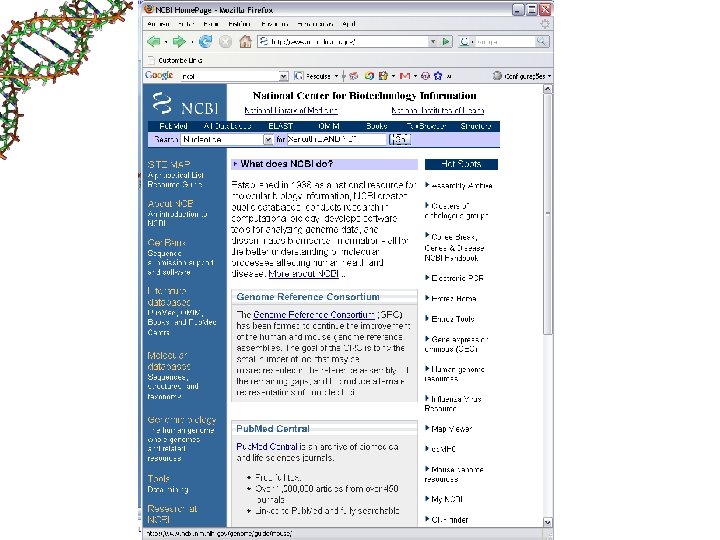Click the search magnifier icon in toolbar
This screenshot has width=720, height=540.
click(x=541, y=41)
